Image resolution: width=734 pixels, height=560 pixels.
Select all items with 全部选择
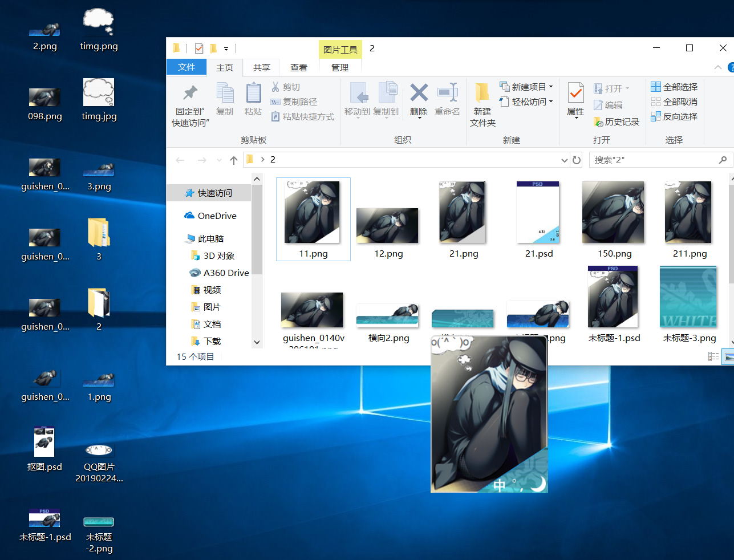[674, 87]
